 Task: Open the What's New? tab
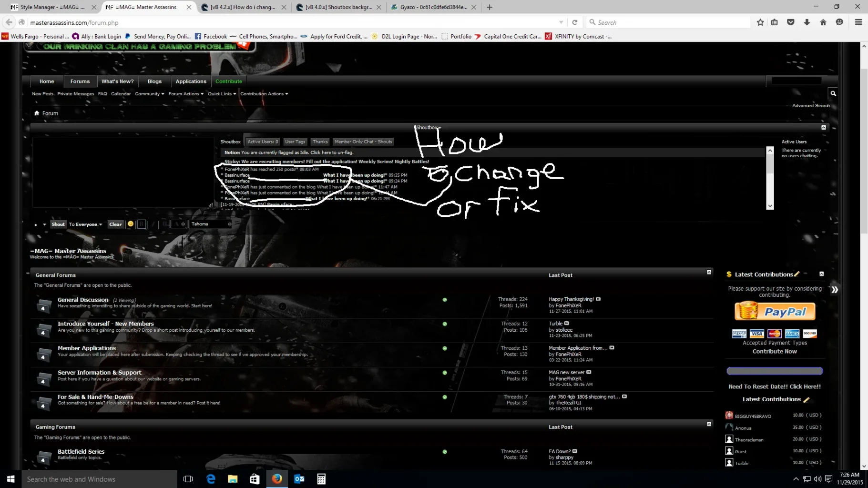click(x=118, y=81)
